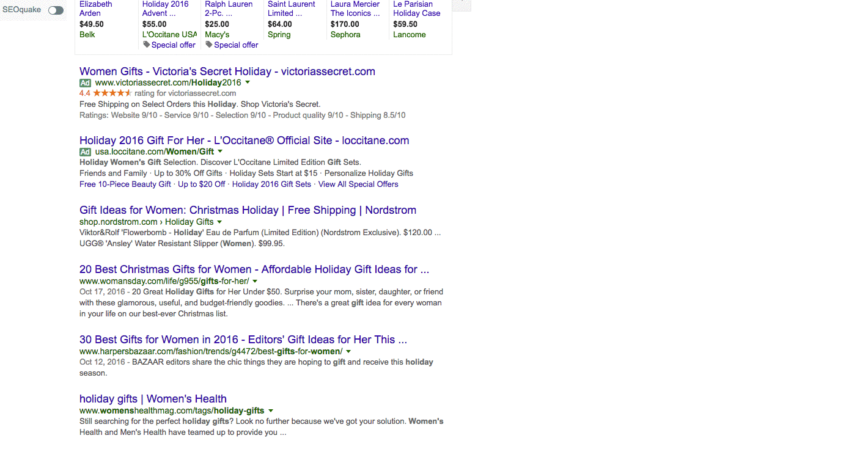Viewport: 868px width, 452px height.
Task: Open the Saint Laurent Limited shopping product
Action: tap(292, 9)
